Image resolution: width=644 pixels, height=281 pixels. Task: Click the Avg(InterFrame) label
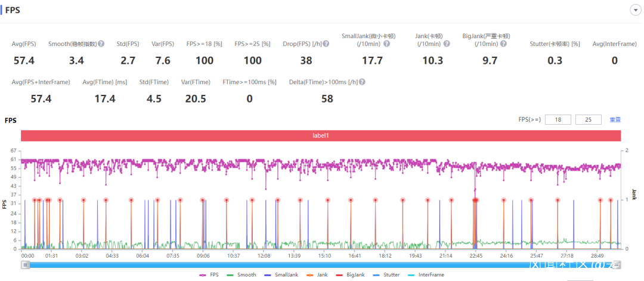[614, 44]
